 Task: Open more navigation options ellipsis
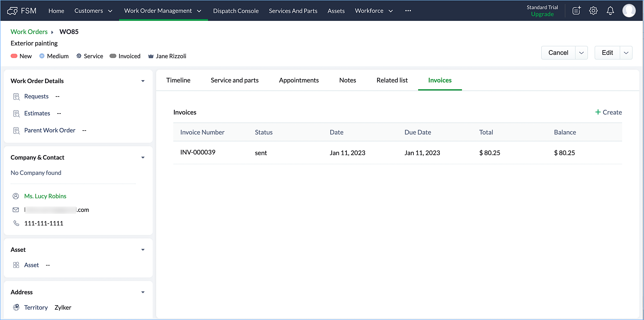408,11
